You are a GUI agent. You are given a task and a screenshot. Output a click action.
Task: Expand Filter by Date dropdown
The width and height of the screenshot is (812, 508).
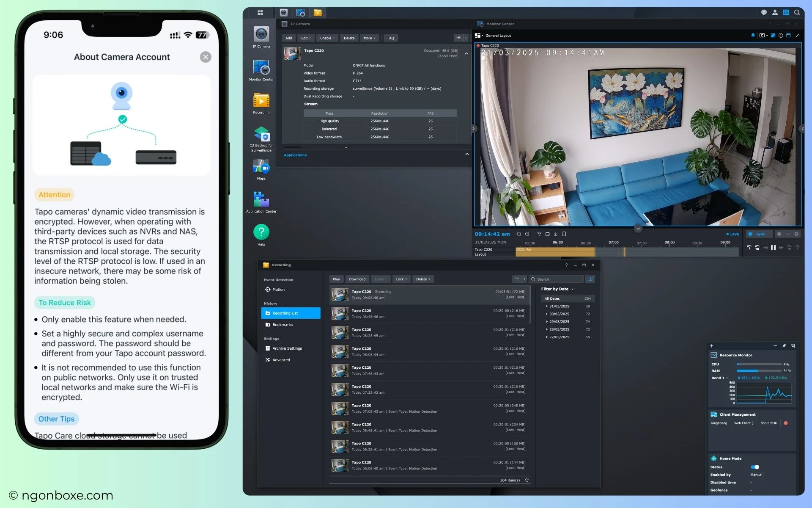557,289
